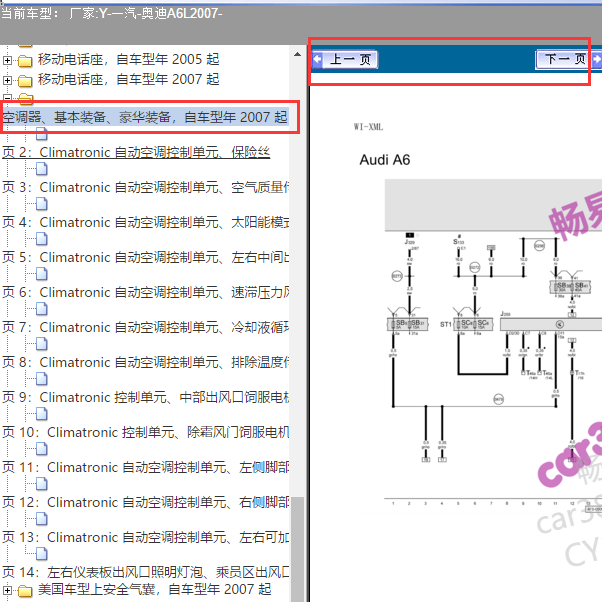This screenshot has width=602, height=602.
Task: Open 页 5: Climatronic 左右中间 page
Action: point(146,257)
